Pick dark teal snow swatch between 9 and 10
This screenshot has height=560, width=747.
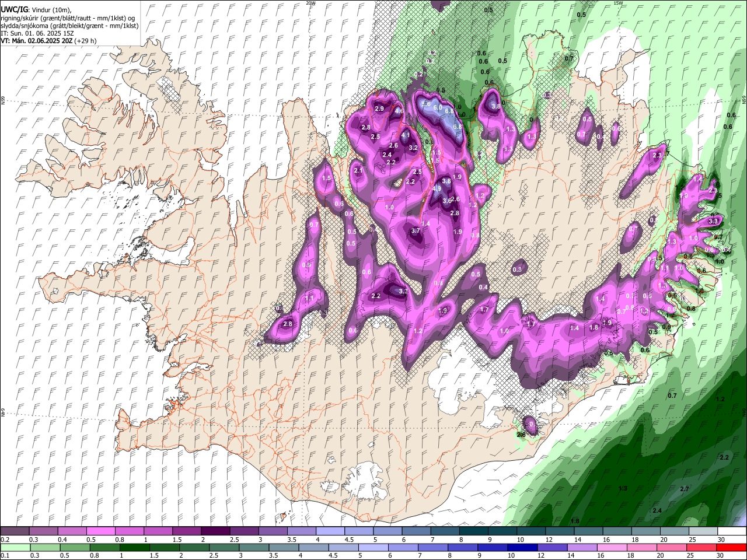point(502,531)
